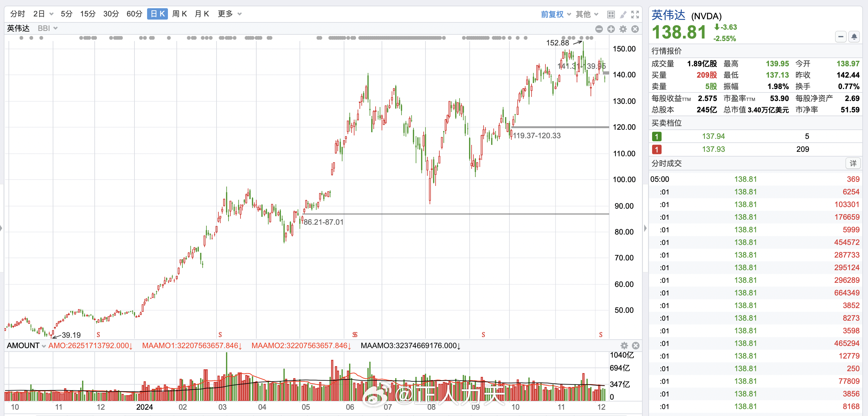Image resolution: width=868 pixels, height=416 pixels.
Task: Click the 行情报价 section header
Action: click(x=666, y=51)
